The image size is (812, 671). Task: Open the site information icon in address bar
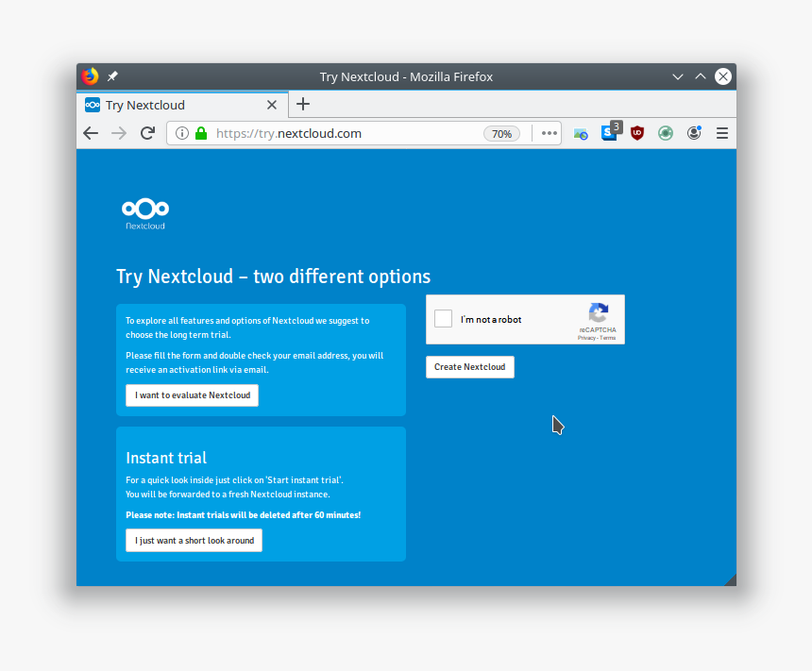pos(182,134)
